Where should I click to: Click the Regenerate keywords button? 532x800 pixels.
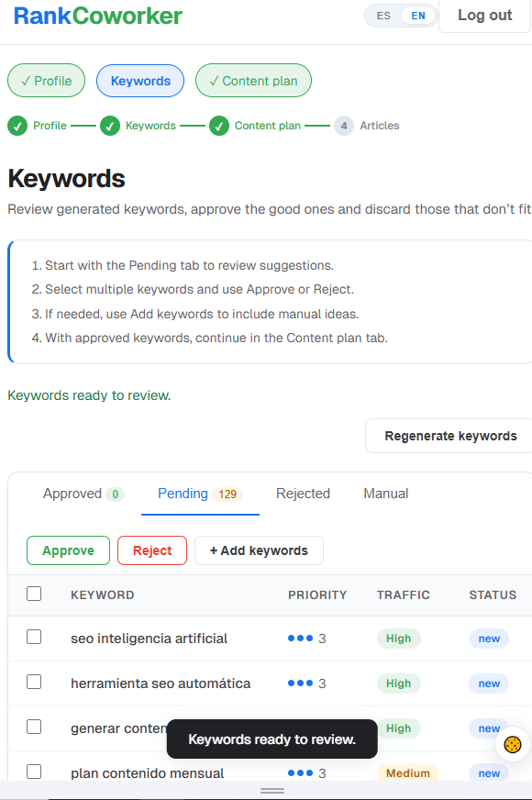click(450, 436)
